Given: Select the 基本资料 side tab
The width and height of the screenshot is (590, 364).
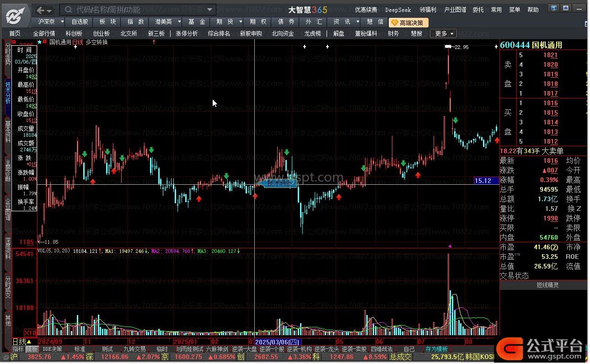Looking at the screenshot, I should pyautogui.click(x=8, y=132).
